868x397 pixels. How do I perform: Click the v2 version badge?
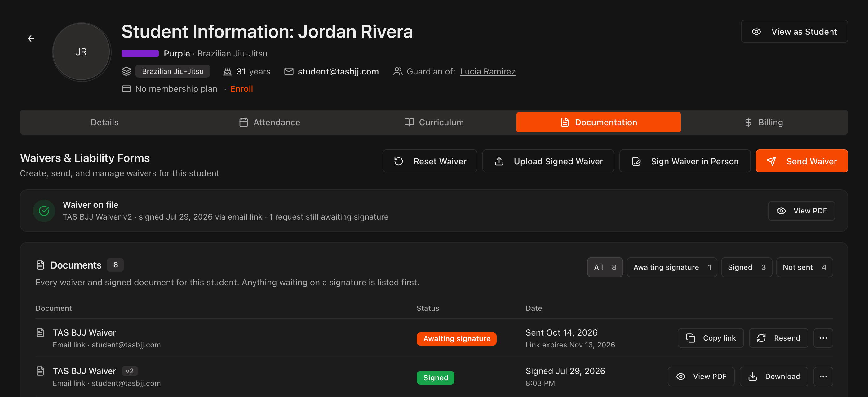point(129,371)
